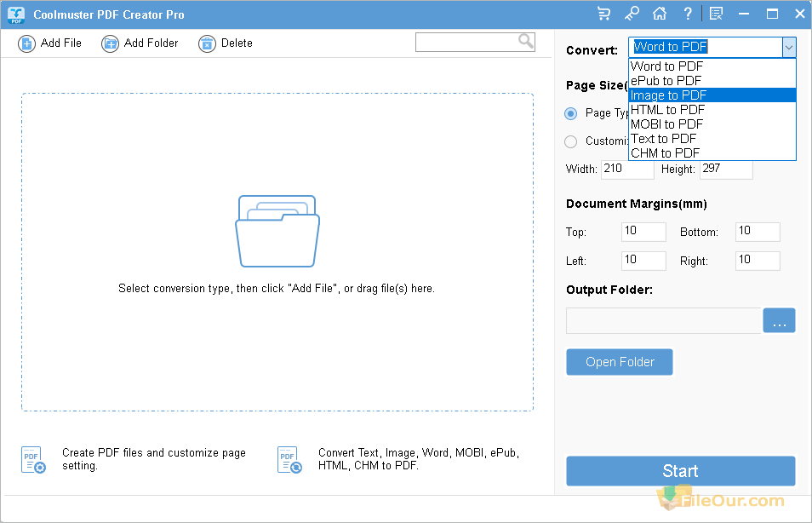Screen dimensions: 812x523
Task: Choose Text to PDF option
Action: pyautogui.click(x=712, y=139)
